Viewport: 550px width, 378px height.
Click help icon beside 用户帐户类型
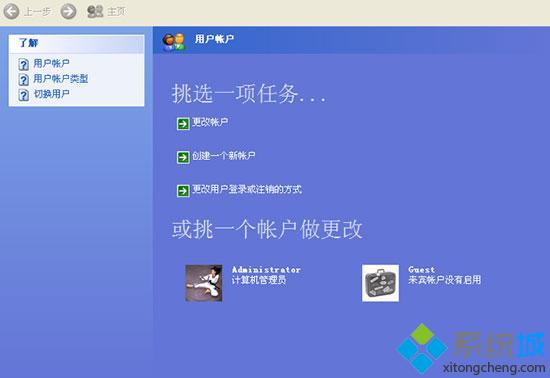[x=24, y=80]
